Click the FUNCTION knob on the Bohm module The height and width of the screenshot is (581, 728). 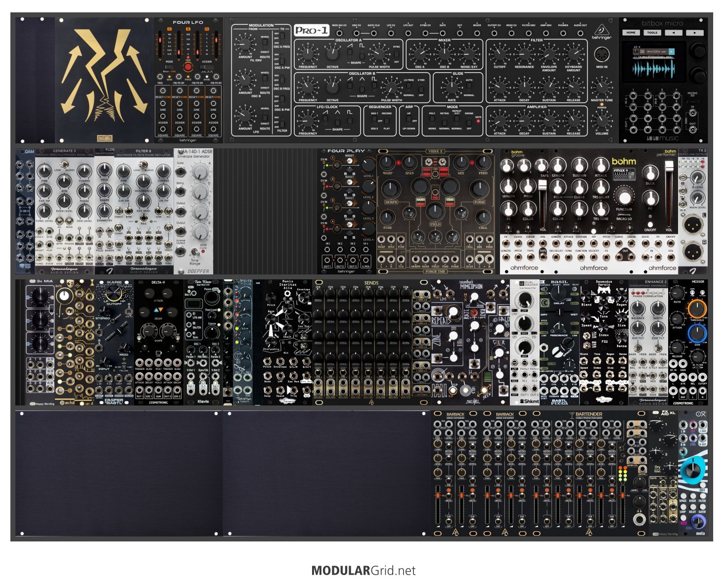[624, 197]
